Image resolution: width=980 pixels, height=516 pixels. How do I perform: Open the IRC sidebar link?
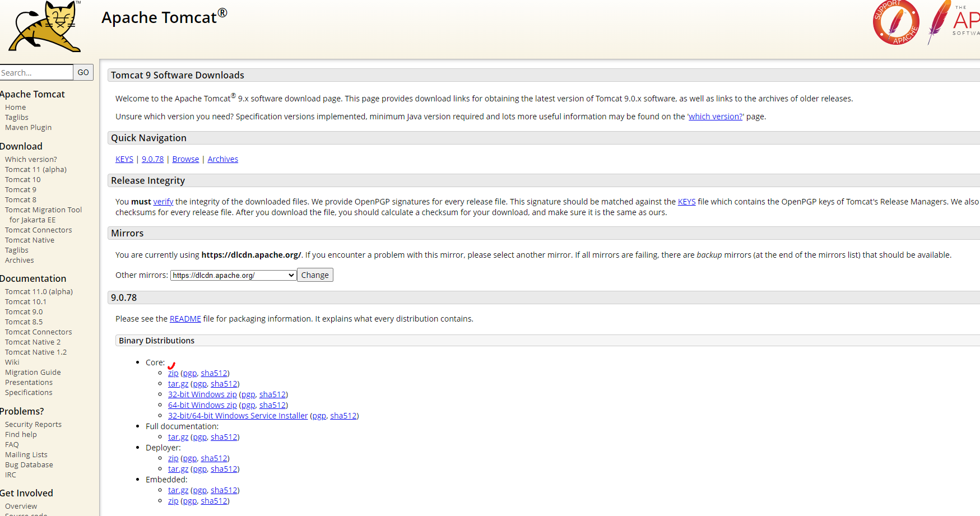(x=11, y=475)
